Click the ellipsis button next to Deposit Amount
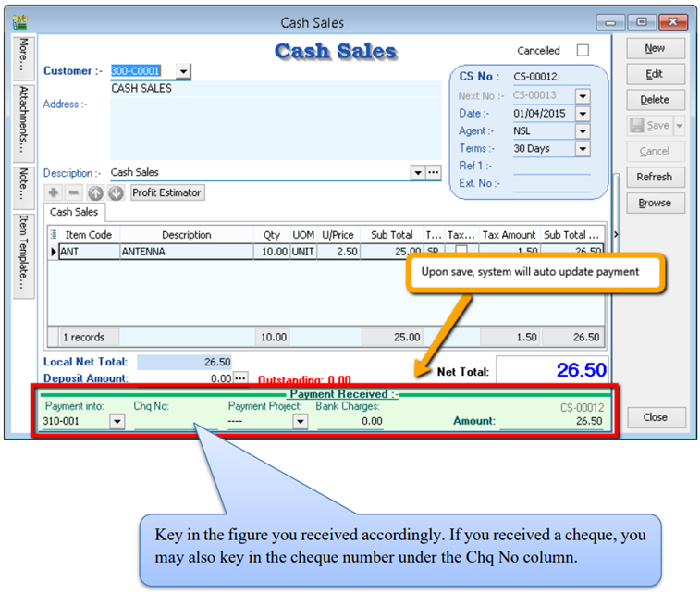The image size is (700, 594). tap(240, 378)
